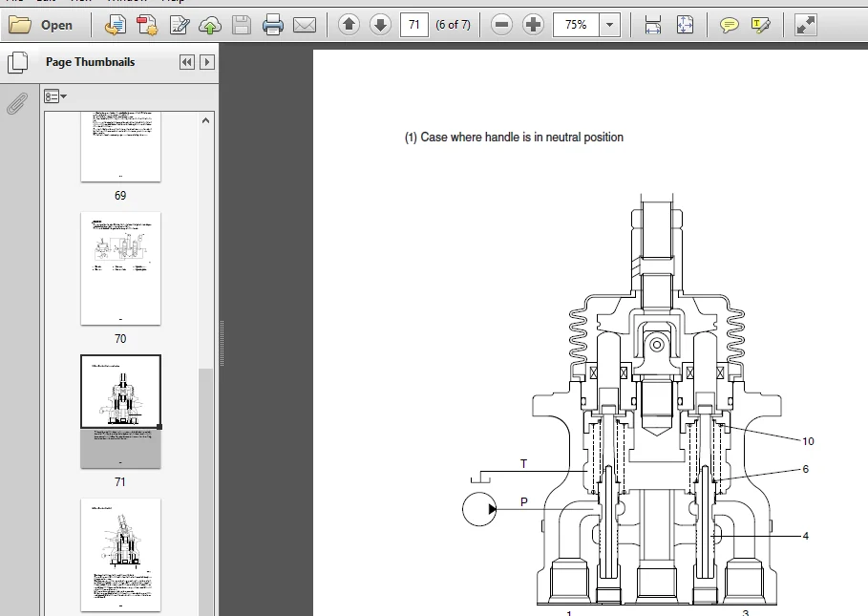Click the thumbnail panel scrollbar thumb
868x616 pixels.
tap(206, 492)
